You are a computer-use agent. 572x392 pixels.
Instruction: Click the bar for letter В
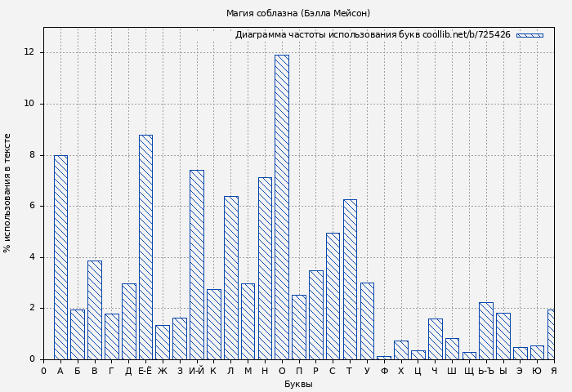coord(95,310)
